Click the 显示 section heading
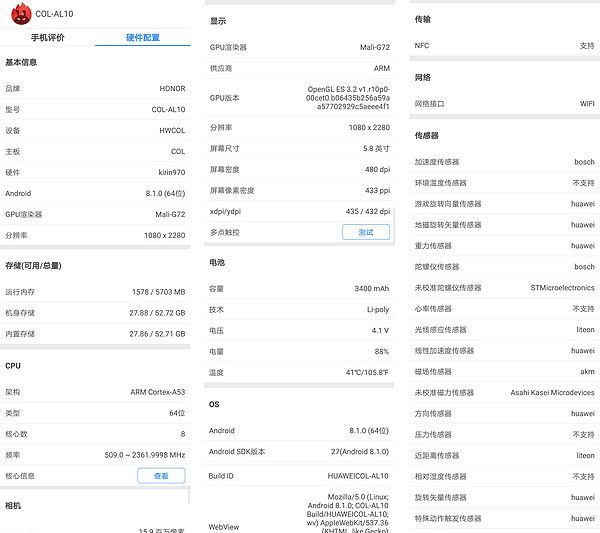600x533 pixels. pyautogui.click(x=218, y=21)
